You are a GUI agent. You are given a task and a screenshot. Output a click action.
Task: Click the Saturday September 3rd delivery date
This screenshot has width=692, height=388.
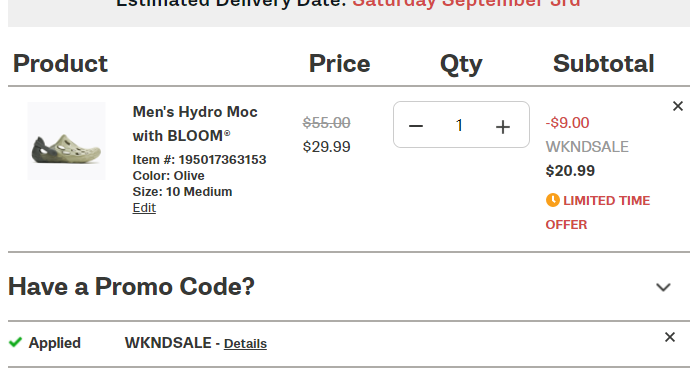[466, 4]
